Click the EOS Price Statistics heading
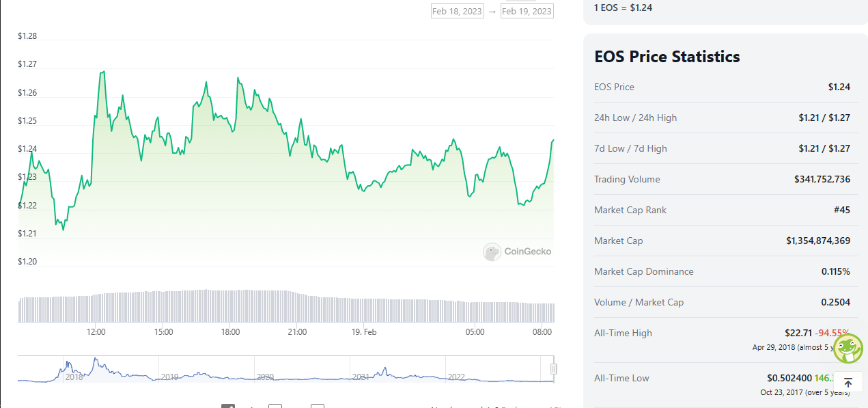Viewport: 868px width, 408px height. tap(667, 56)
